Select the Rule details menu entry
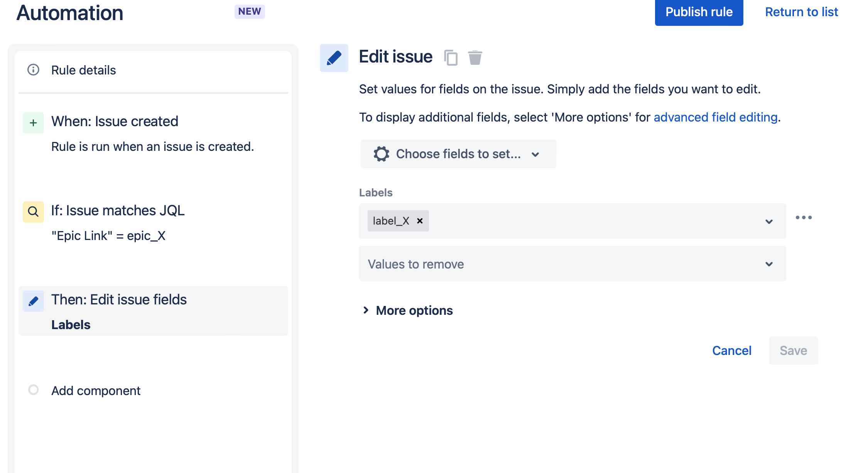This screenshot has height=473, width=868. tap(83, 70)
